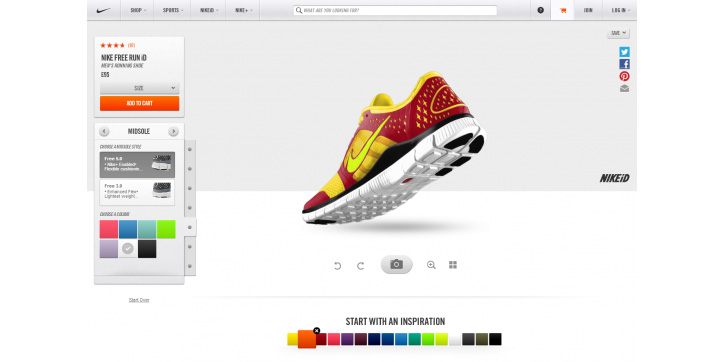Share on Pinterest
The height and width of the screenshot is (362, 724).
click(624, 76)
